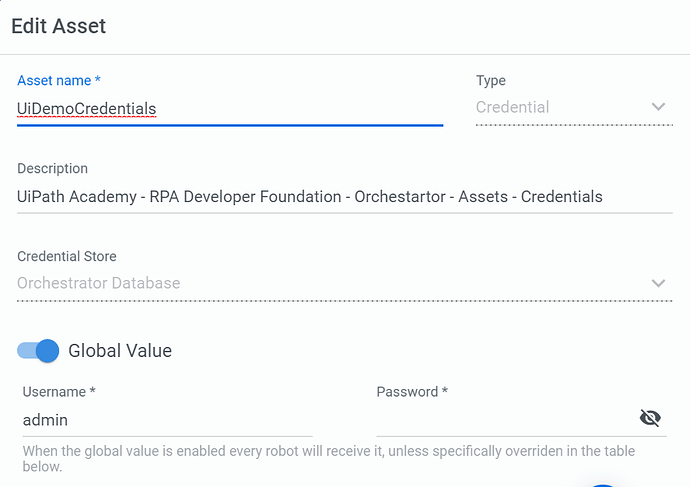Disable the Global Value switch
690x487 pixels.
[39, 350]
